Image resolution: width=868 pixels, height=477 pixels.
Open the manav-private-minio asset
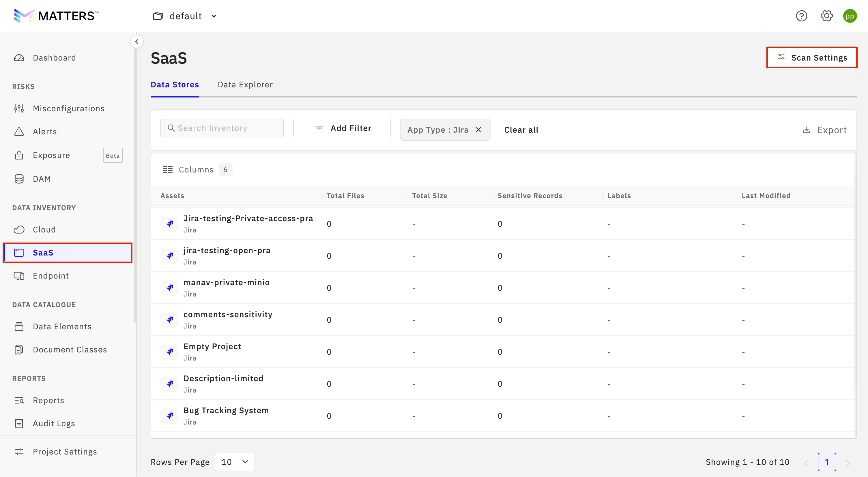point(227,282)
